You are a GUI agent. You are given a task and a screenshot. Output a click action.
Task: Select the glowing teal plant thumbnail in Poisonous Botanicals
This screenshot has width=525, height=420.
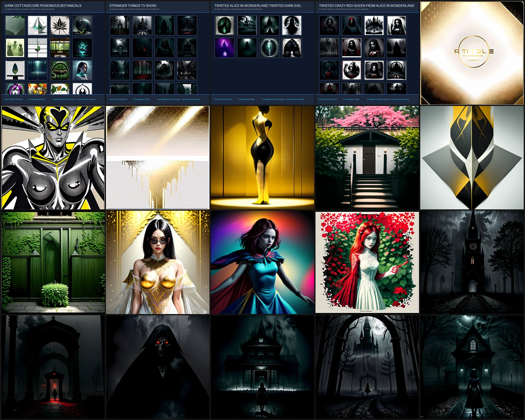point(82,48)
